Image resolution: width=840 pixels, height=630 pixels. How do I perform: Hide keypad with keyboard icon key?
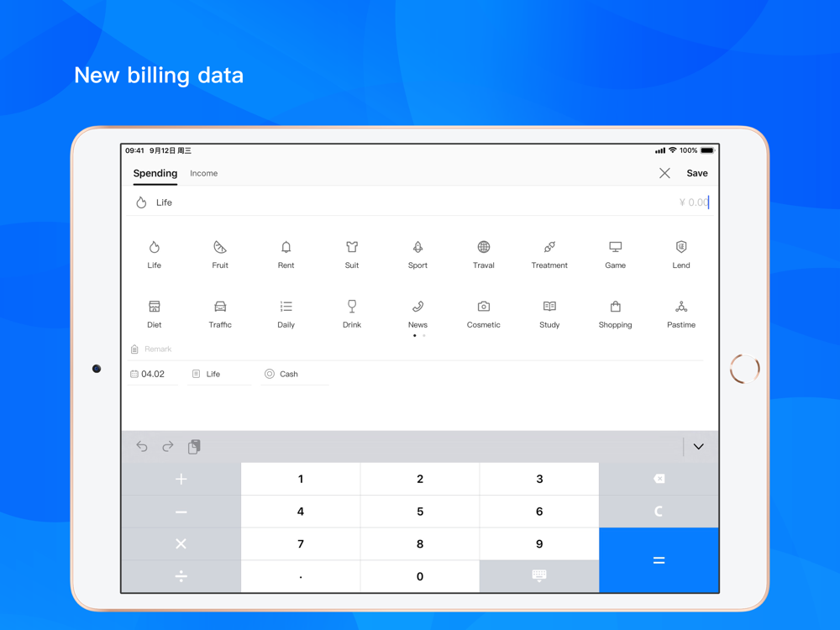539,576
